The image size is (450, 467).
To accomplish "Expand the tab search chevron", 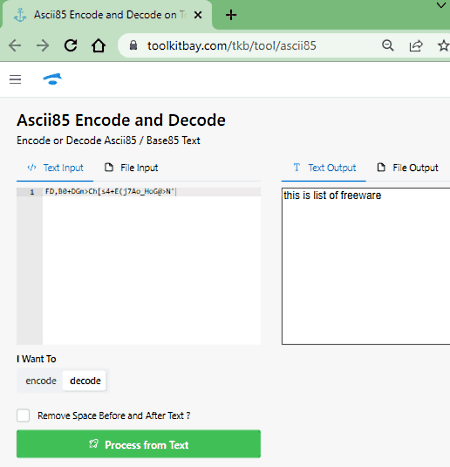I will [x=441, y=5].
